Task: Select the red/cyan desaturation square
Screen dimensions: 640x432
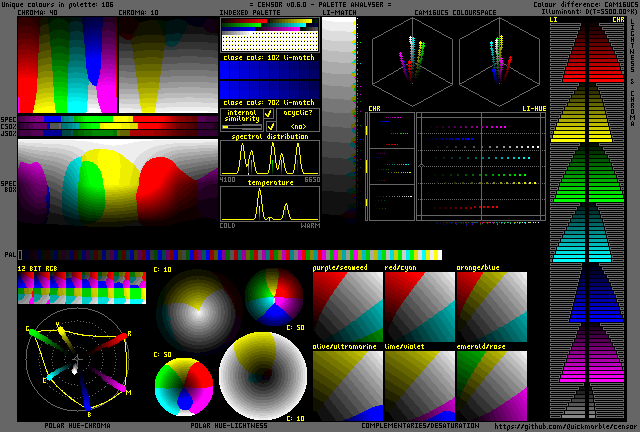Action: click(x=419, y=305)
